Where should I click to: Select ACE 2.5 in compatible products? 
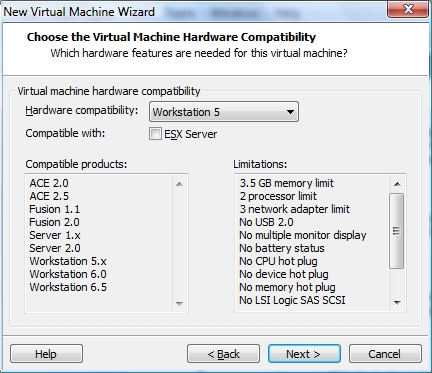pos(49,196)
